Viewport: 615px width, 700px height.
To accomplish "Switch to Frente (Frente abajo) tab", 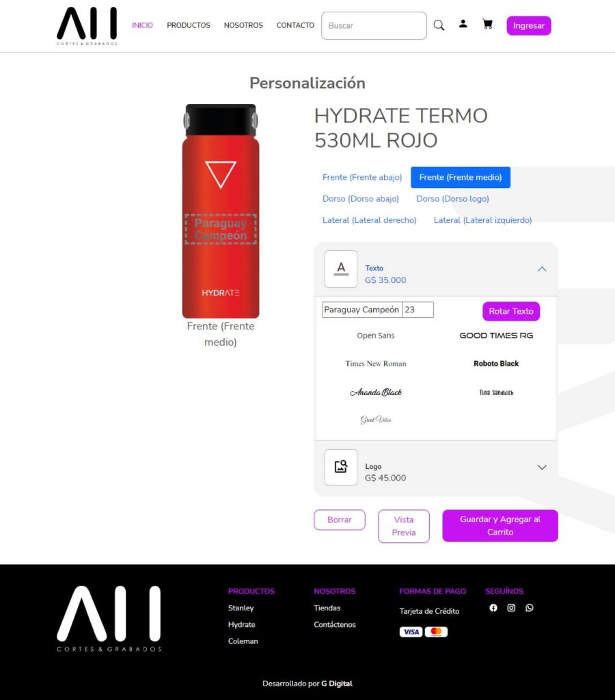I will click(362, 177).
